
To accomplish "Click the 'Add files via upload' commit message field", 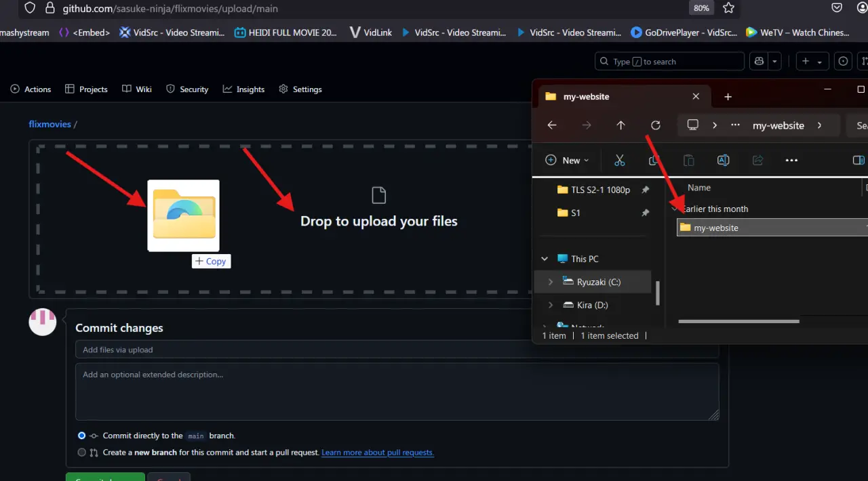I will (x=397, y=350).
